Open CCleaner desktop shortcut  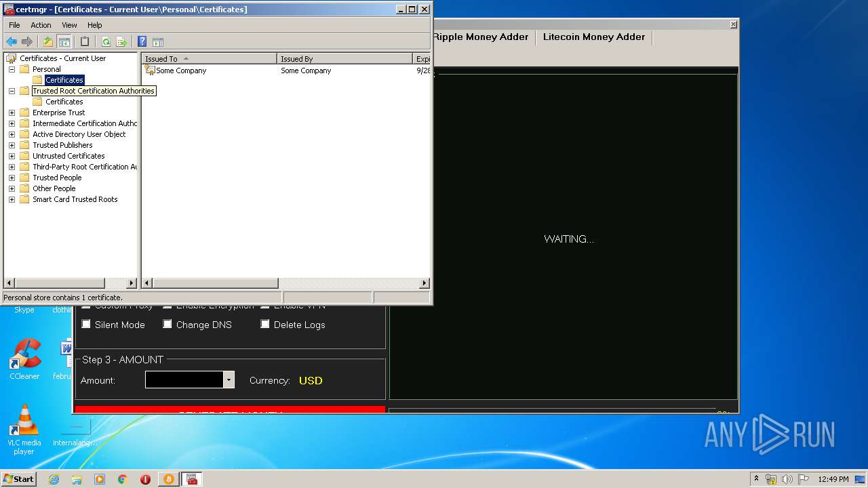(x=24, y=359)
